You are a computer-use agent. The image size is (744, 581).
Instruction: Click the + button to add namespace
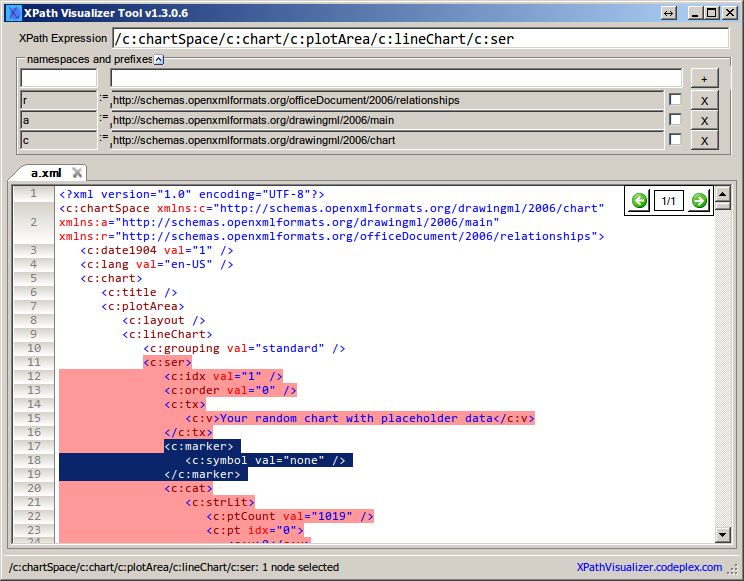pyautogui.click(x=704, y=79)
